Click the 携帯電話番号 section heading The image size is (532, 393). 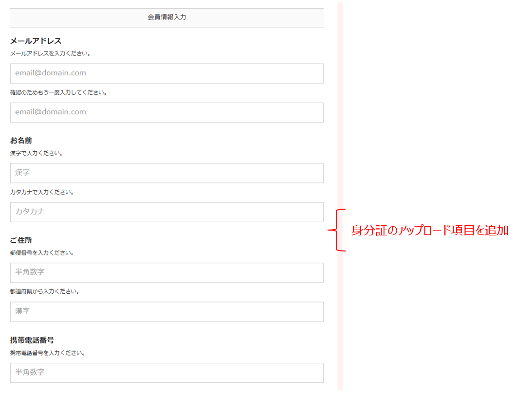click(32, 340)
